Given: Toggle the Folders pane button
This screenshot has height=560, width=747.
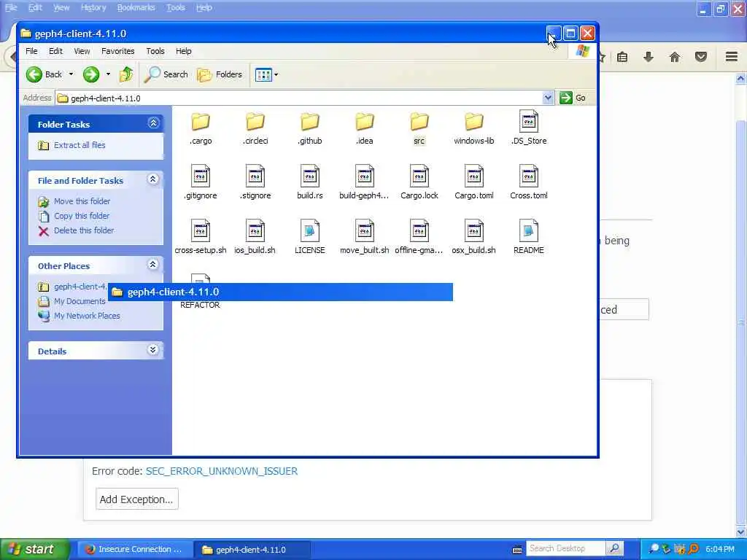Looking at the screenshot, I should 220,74.
